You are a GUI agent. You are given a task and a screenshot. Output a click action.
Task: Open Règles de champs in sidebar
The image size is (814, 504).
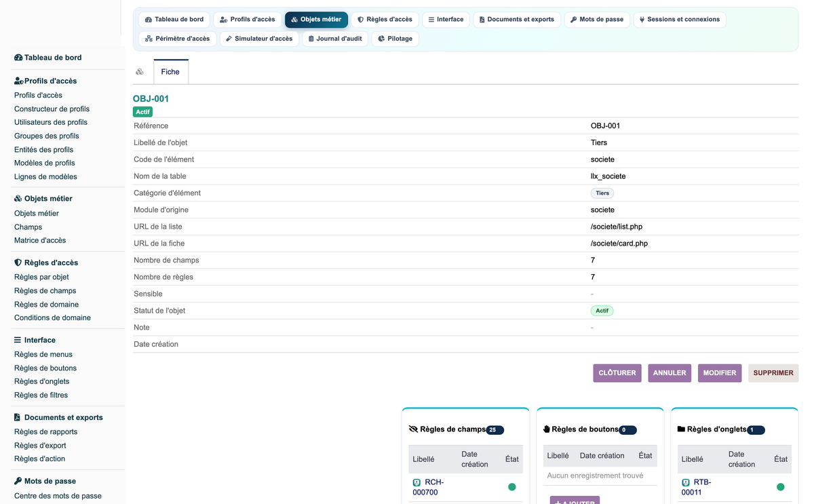45,291
